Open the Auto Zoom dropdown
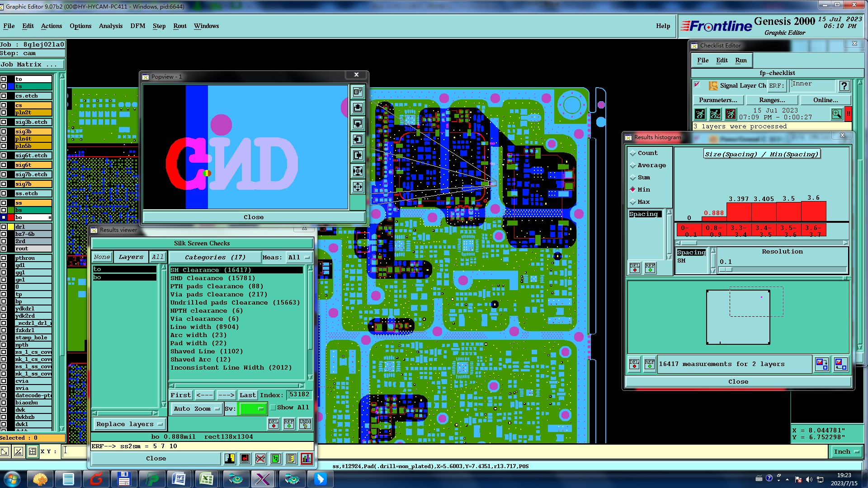Screen dimensions: 868x488 pos(196,408)
